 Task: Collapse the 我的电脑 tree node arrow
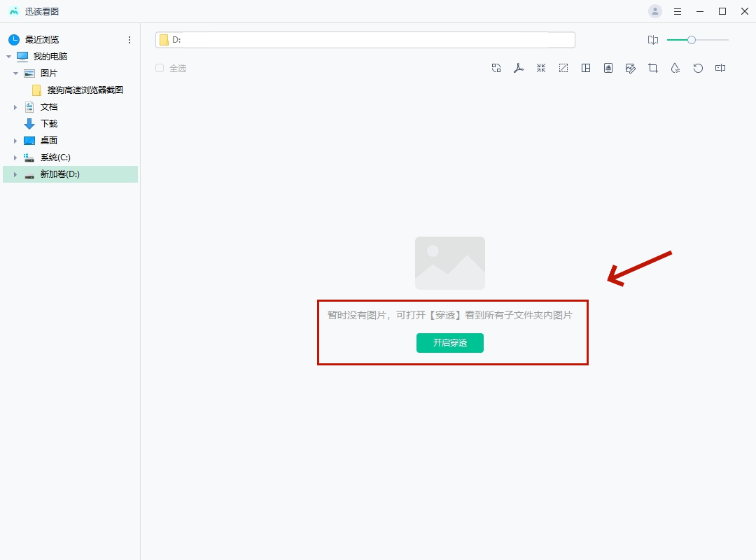[8, 57]
